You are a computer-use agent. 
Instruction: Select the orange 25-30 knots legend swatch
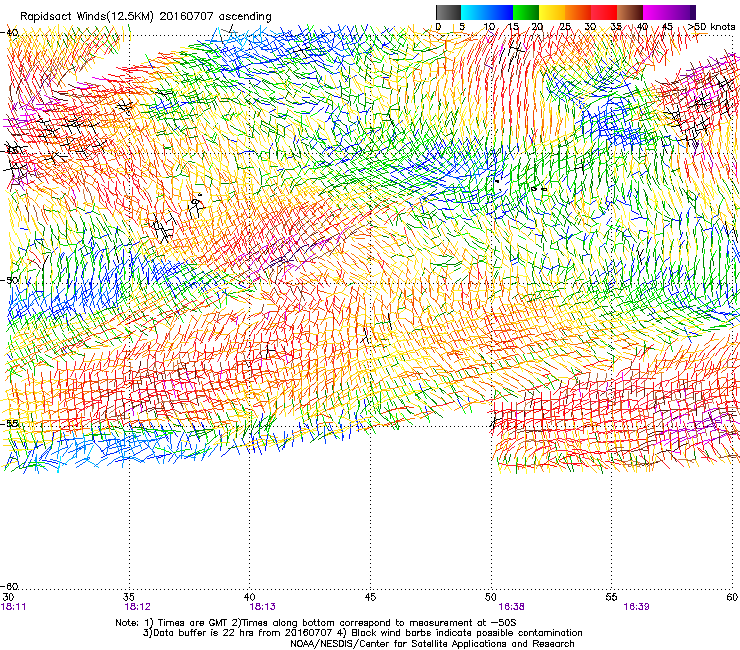click(578, 12)
